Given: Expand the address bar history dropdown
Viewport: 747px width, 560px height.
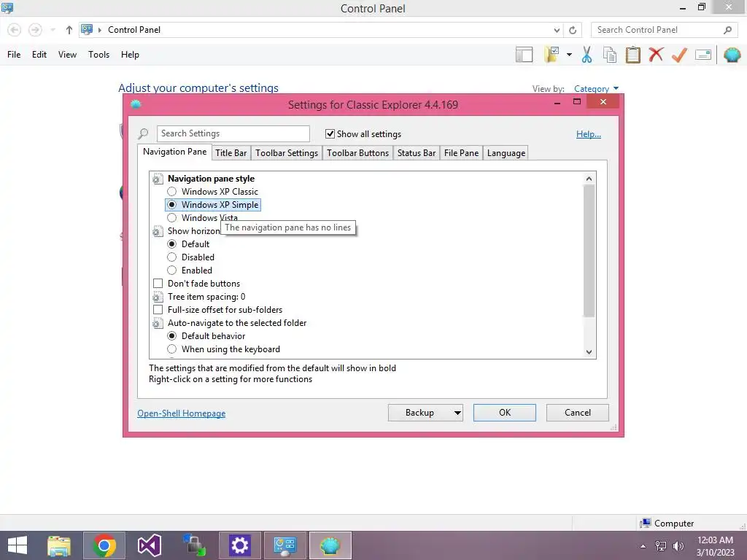Looking at the screenshot, I should [557, 30].
